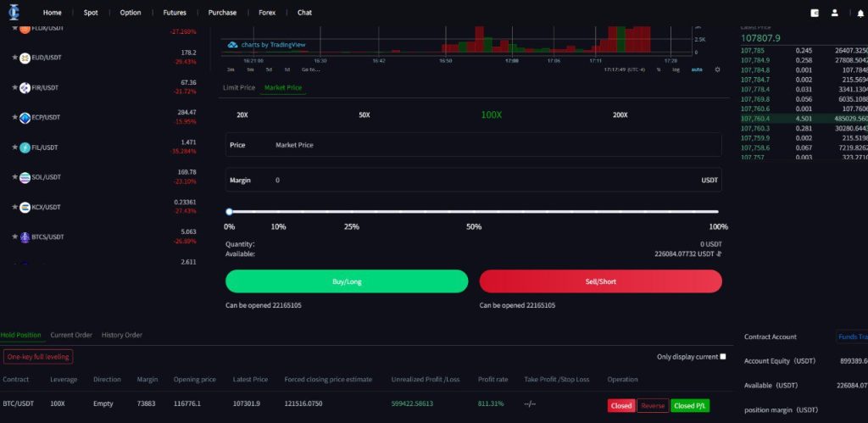Toggle the chart log scale
The image size is (868, 423).
tap(676, 70)
